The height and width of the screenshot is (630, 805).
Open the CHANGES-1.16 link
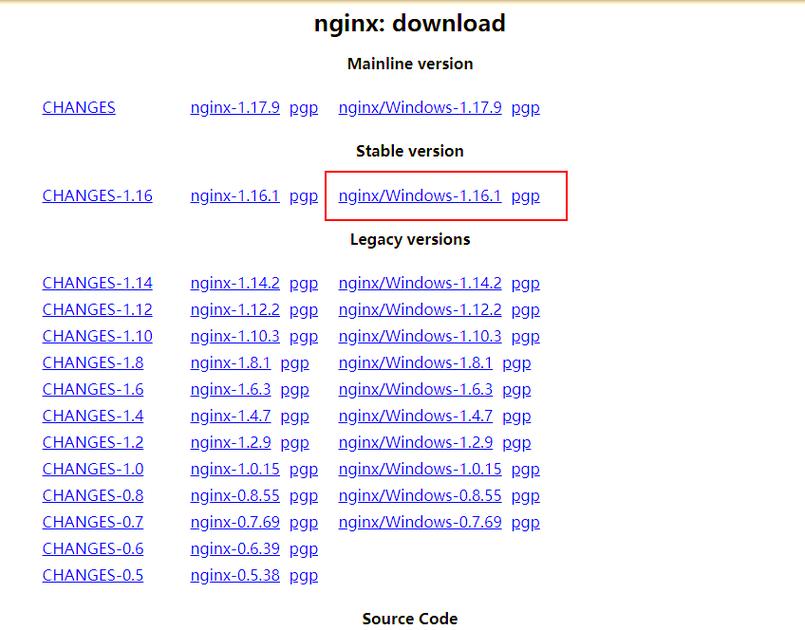click(98, 196)
